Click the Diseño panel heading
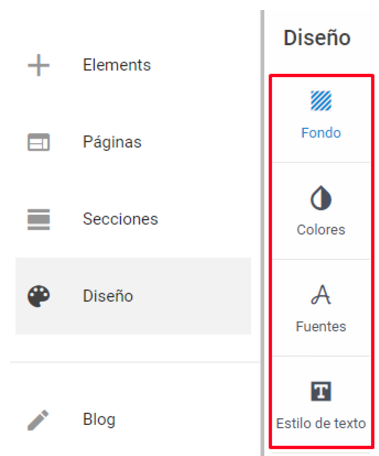This screenshot has height=456, width=379. 317,37
